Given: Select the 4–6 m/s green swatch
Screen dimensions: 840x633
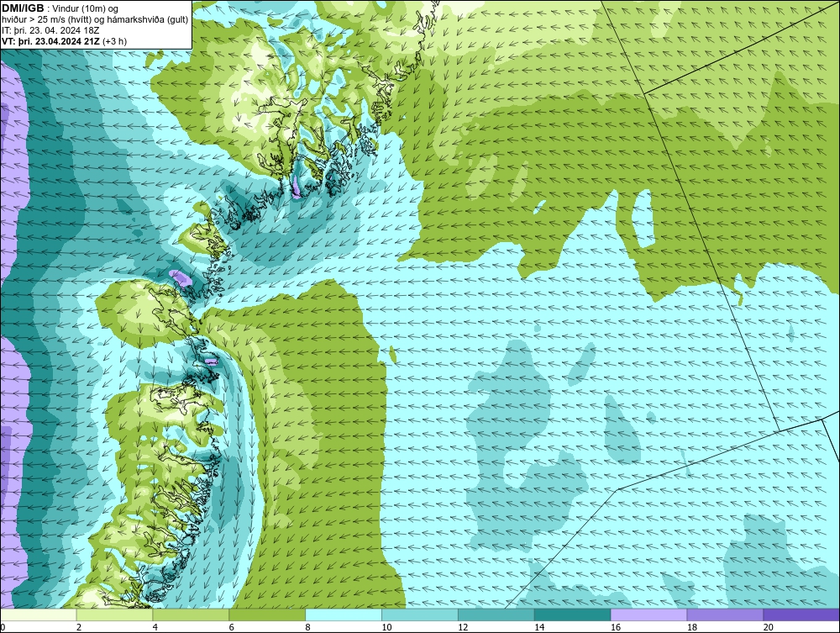Looking at the screenshot, I should coord(191,615).
